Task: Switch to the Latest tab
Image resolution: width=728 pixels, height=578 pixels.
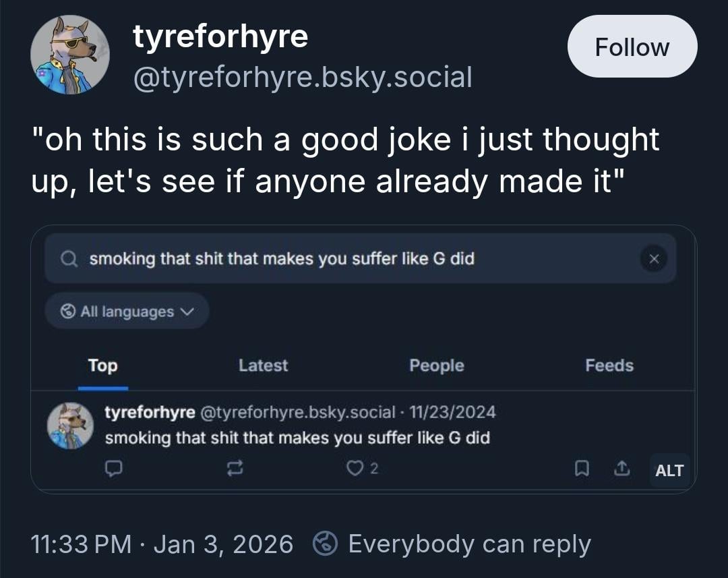Action: (x=263, y=366)
